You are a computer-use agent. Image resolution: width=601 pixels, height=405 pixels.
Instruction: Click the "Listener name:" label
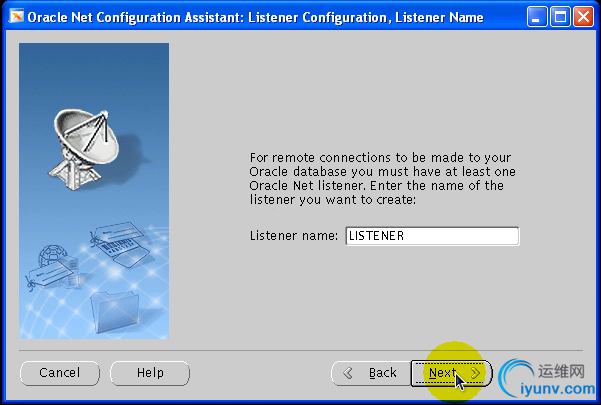[294, 236]
